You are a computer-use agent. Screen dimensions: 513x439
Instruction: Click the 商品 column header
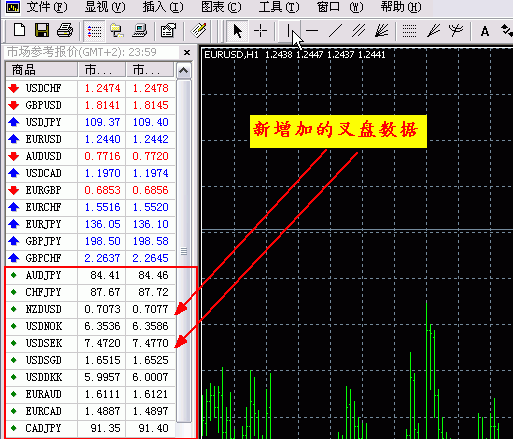[42, 70]
